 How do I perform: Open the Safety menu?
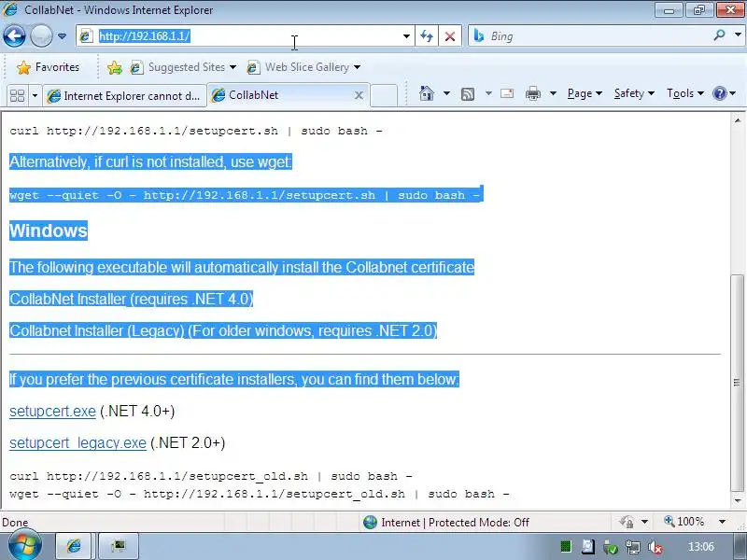click(634, 93)
